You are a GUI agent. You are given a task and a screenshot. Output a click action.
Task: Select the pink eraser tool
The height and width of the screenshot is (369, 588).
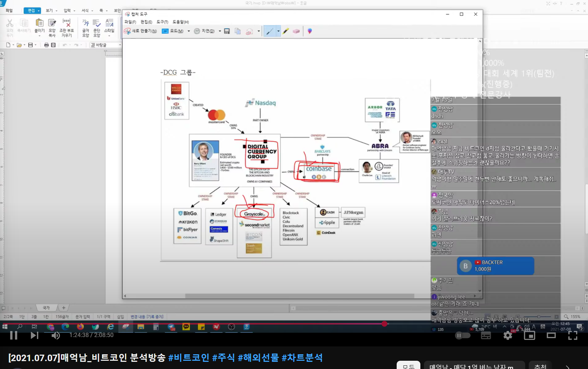296,31
